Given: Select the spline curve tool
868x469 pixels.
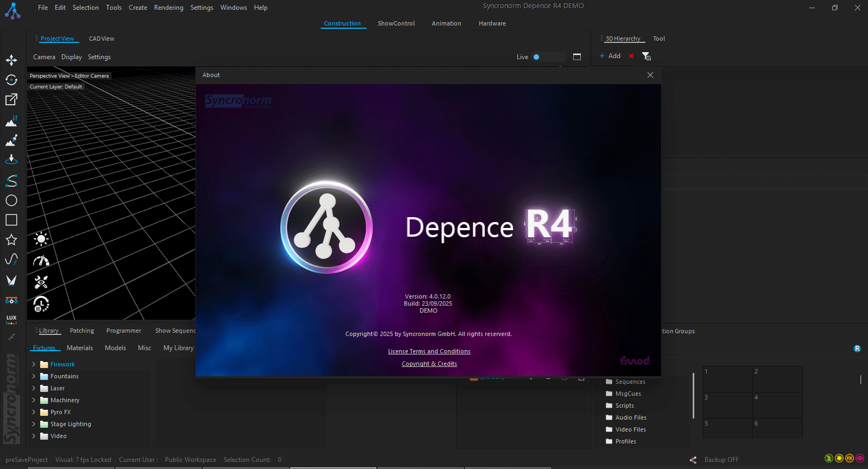Looking at the screenshot, I should tap(11, 180).
